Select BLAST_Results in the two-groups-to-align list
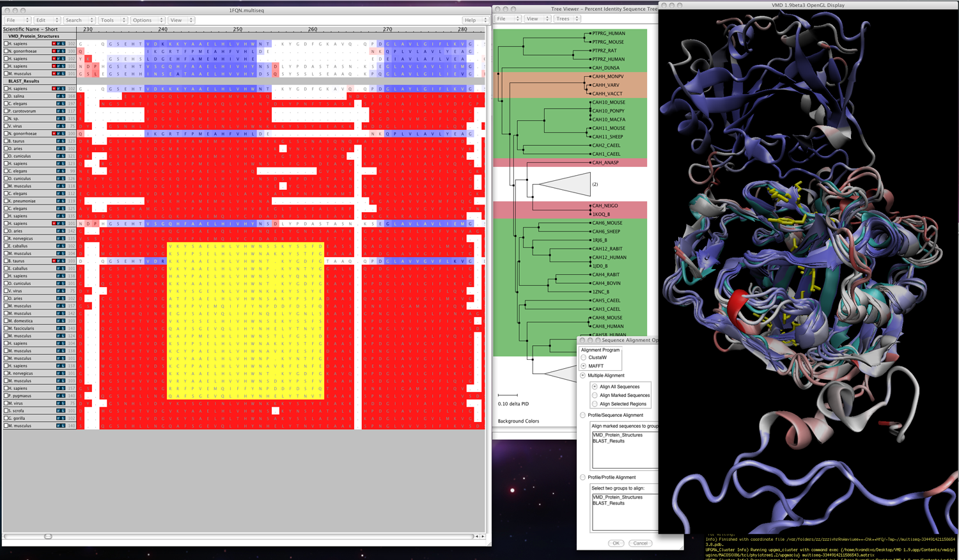This screenshot has width=959, height=560. [609, 503]
